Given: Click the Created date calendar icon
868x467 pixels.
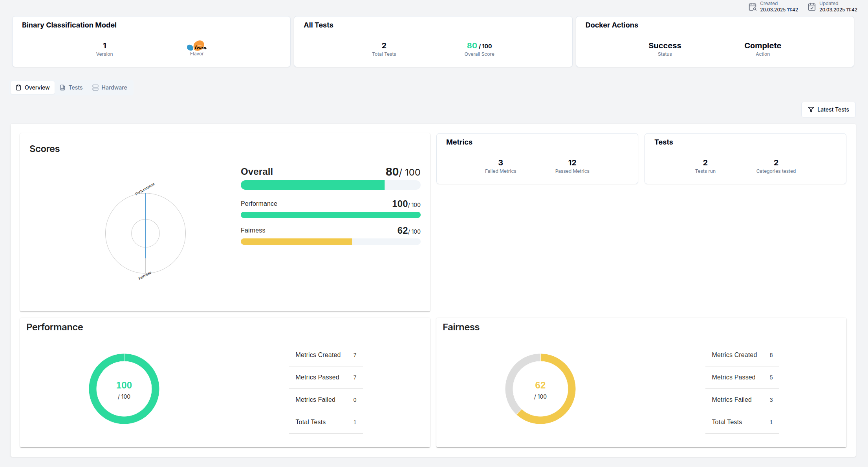Looking at the screenshot, I should 752,7.
